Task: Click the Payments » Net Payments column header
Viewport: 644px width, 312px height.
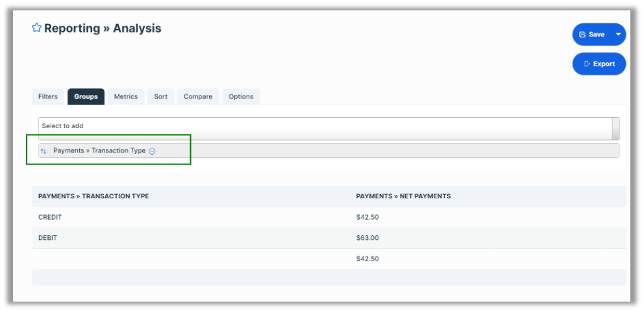Action: (x=403, y=196)
